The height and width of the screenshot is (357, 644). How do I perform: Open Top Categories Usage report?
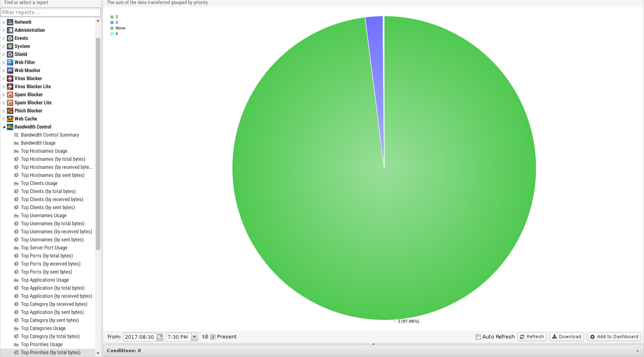click(43, 328)
